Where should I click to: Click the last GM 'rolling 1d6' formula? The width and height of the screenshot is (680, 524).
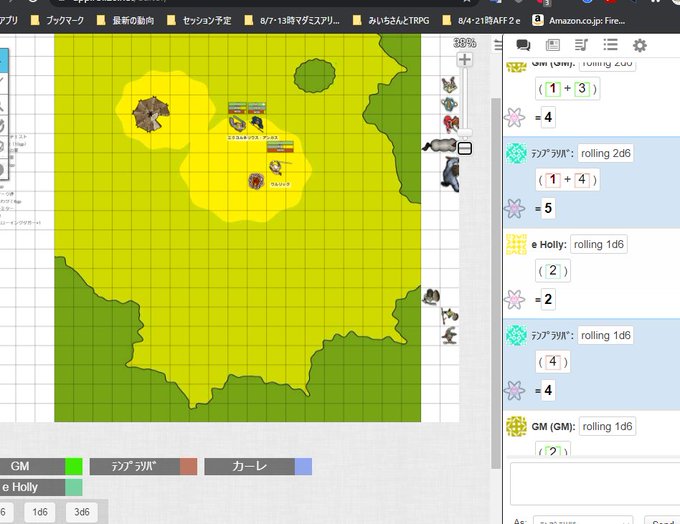click(607, 426)
